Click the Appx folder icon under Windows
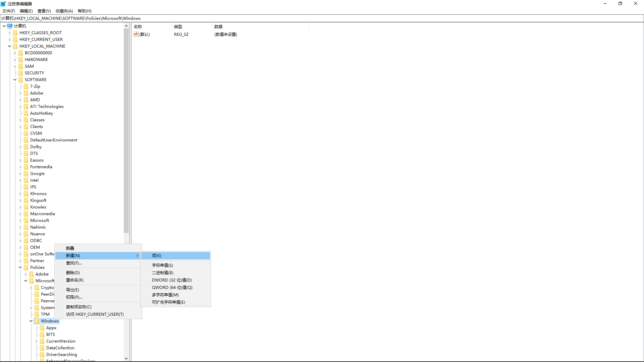Screen dimensions: 644x362 point(42,327)
